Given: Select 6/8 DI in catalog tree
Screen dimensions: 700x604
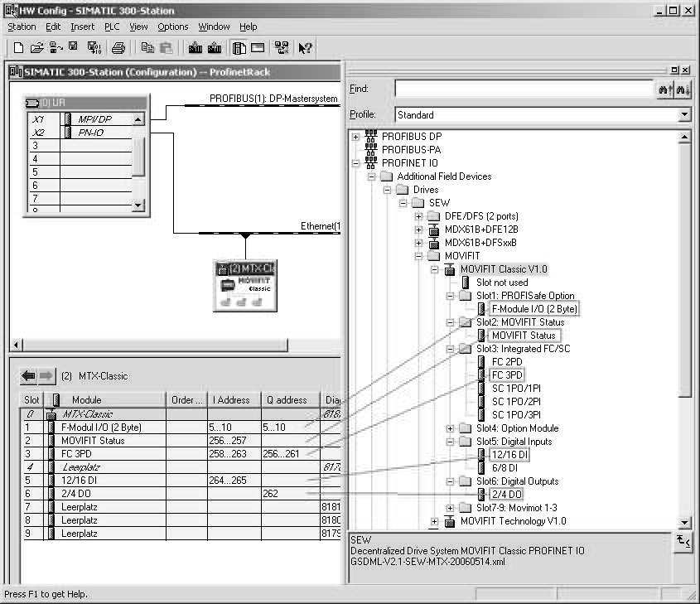Looking at the screenshot, I should click(x=504, y=468).
